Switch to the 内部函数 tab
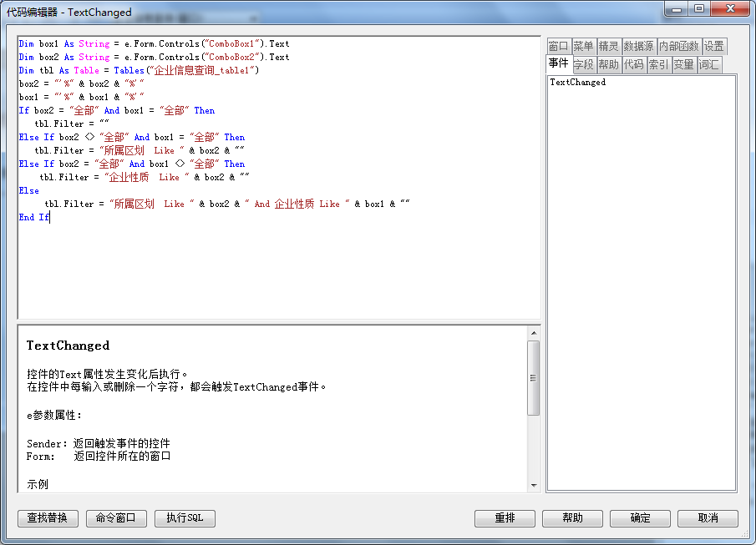Image resolution: width=756 pixels, height=545 pixels. pos(679,46)
